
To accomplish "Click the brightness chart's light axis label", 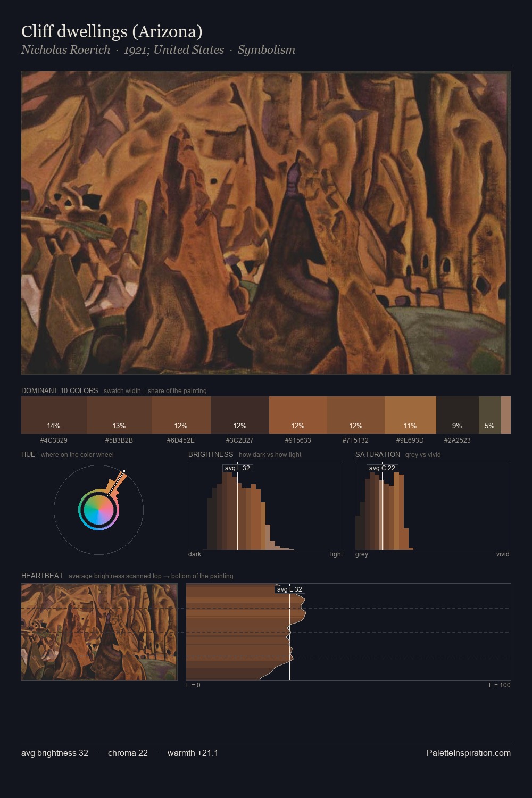I will [336, 554].
